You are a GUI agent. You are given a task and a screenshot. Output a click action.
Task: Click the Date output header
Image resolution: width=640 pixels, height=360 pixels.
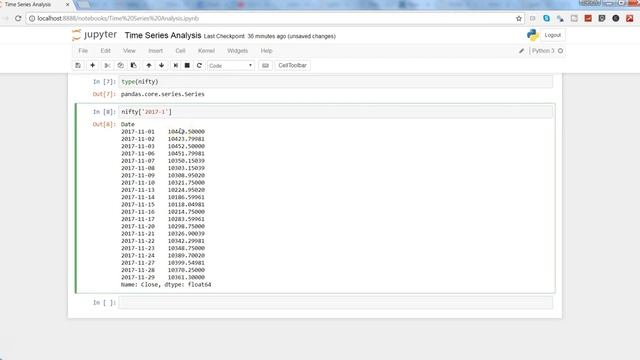point(128,124)
